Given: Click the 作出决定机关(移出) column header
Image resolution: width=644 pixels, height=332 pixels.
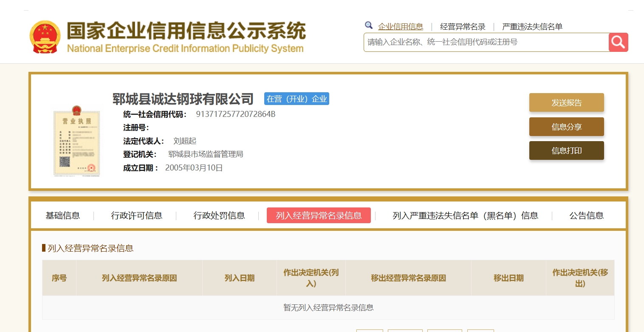Looking at the screenshot, I should tap(580, 278).
